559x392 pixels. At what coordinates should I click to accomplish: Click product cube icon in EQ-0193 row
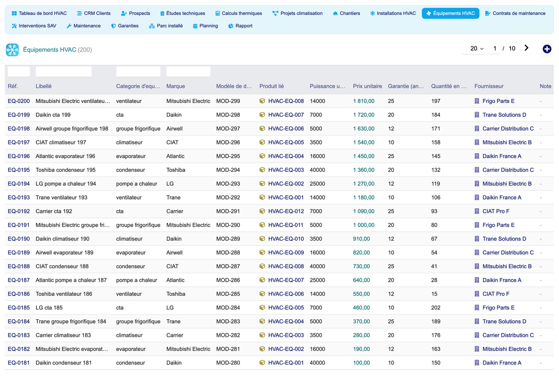262,197
